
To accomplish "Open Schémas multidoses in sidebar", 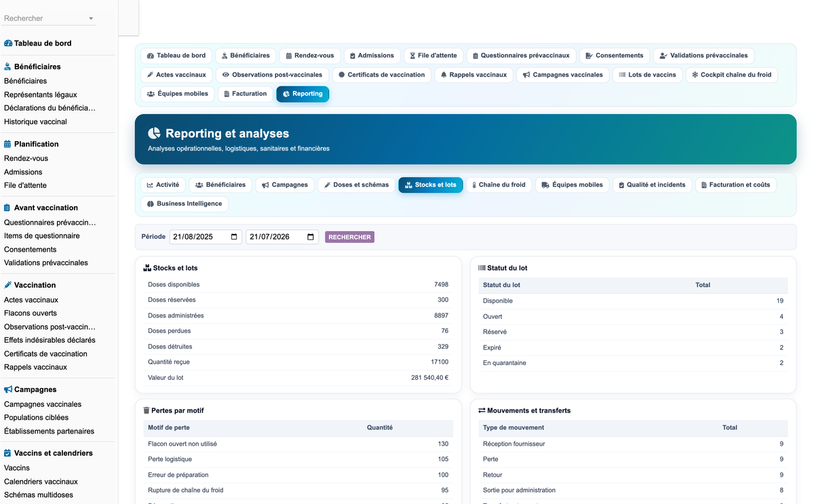I will click(x=39, y=495).
